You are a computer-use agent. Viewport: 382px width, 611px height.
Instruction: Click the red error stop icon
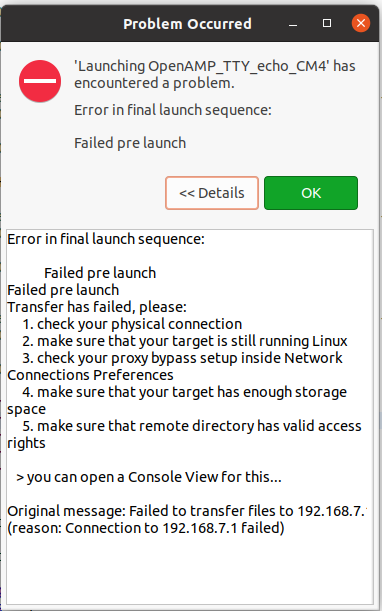[40, 81]
